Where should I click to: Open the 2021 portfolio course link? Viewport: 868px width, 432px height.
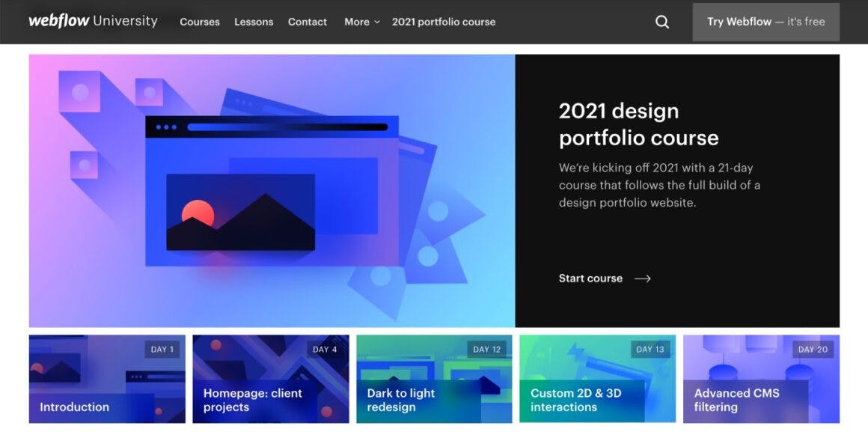[444, 22]
